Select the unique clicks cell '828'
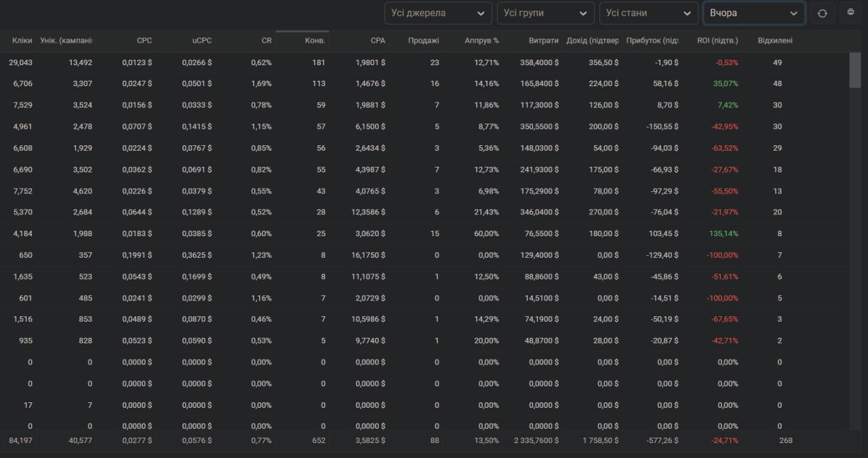The height and width of the screenshot is (458, 868). pos(85,341)
